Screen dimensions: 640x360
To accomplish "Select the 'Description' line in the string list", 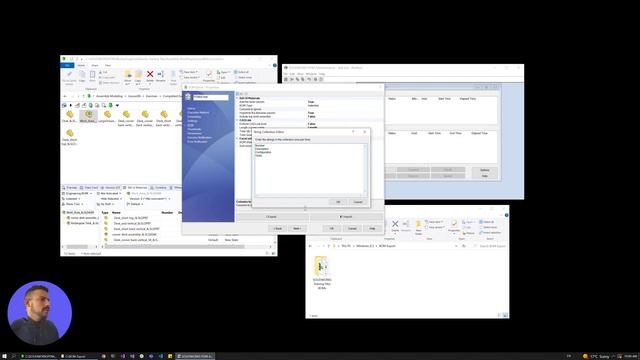I will (262, 149).
